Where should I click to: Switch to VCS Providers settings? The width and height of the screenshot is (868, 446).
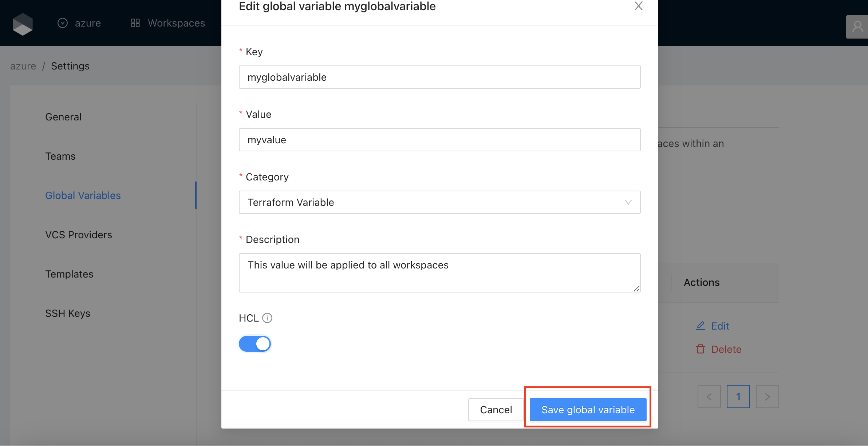click(79, 235)
